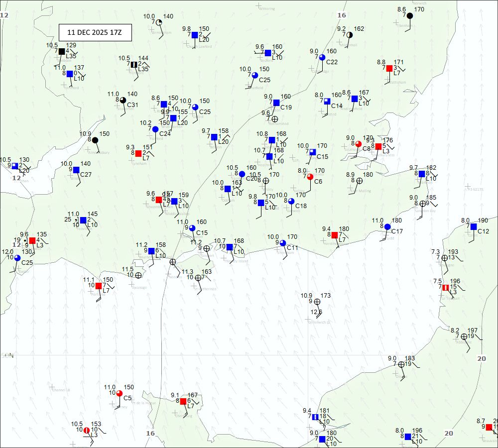This screenshot has height=448, width=498.
Task: Select Dieppe crossed circle marker
Action: pos(401,364)
